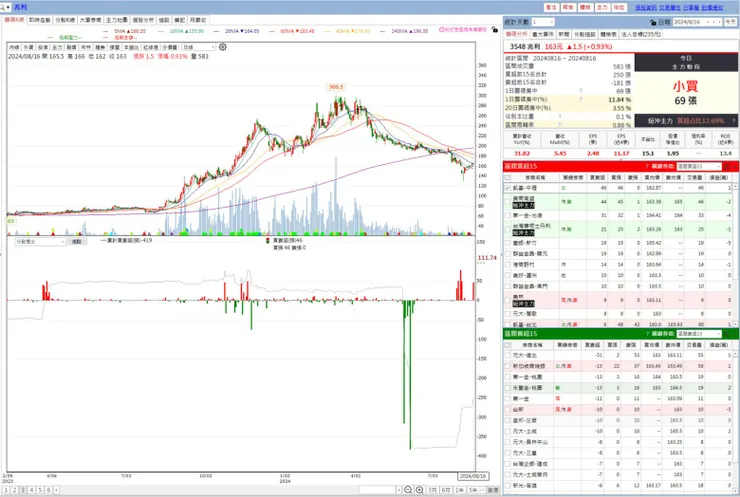The width and height of the screenshot is (740, 497).
Task: Open the 個股資訊 link at the top right
Action: (x=645, y=8)
